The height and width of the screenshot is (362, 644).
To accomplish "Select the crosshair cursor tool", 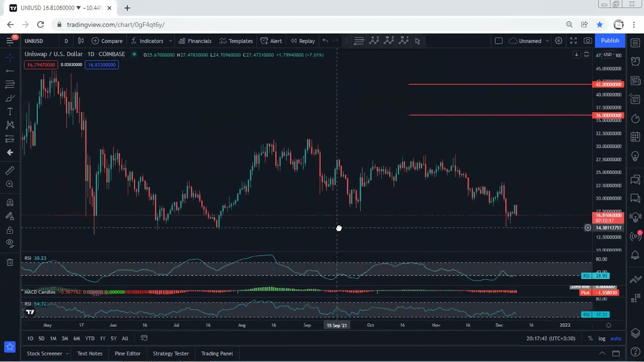I will [x=10, y=58].
